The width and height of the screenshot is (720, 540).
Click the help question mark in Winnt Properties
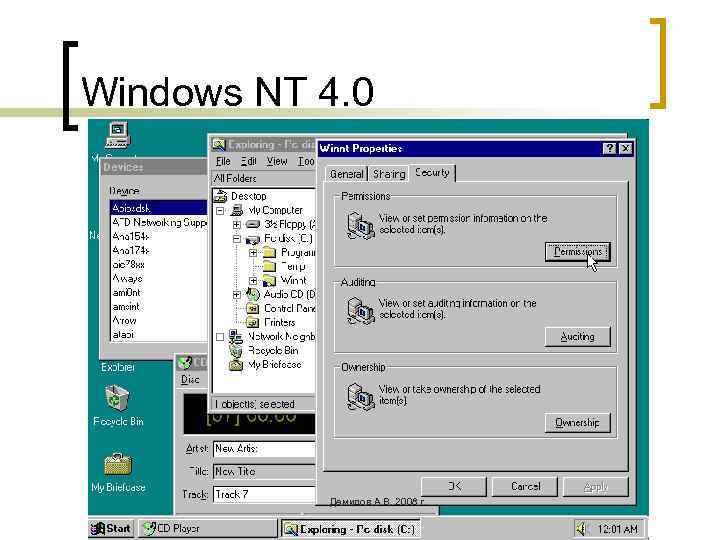coord(609,148)
